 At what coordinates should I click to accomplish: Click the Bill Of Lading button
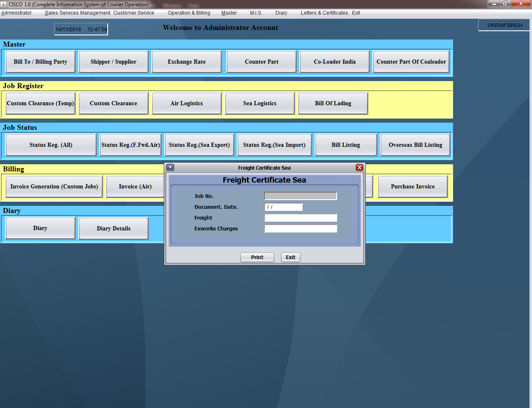coord(333,103)
